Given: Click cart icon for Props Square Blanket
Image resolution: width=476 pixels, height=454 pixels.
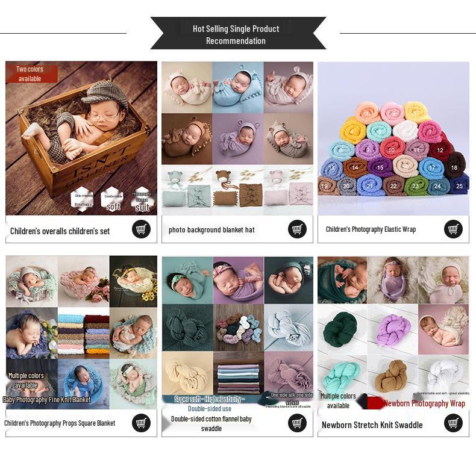Looking at the screenshot, I should click(141, 423).
